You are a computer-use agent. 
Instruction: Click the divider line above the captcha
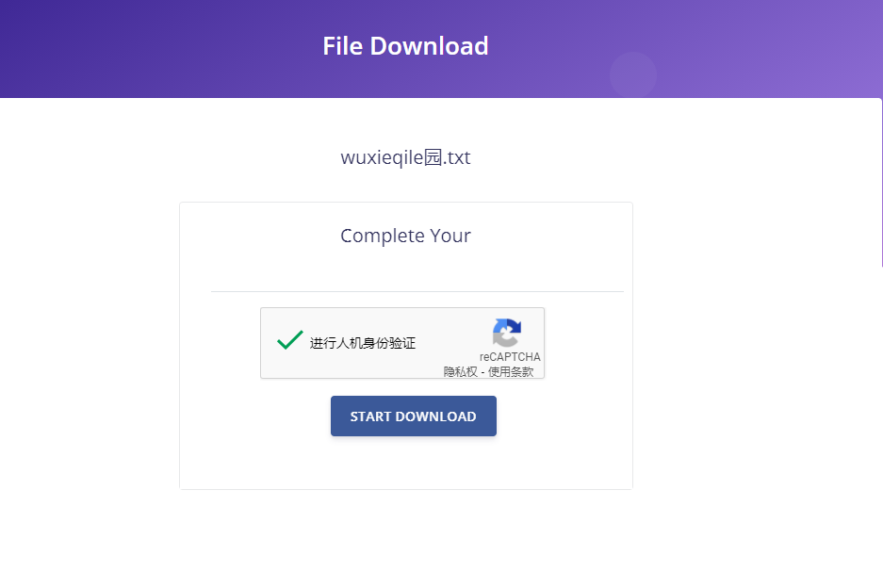(x=417, y=292)
